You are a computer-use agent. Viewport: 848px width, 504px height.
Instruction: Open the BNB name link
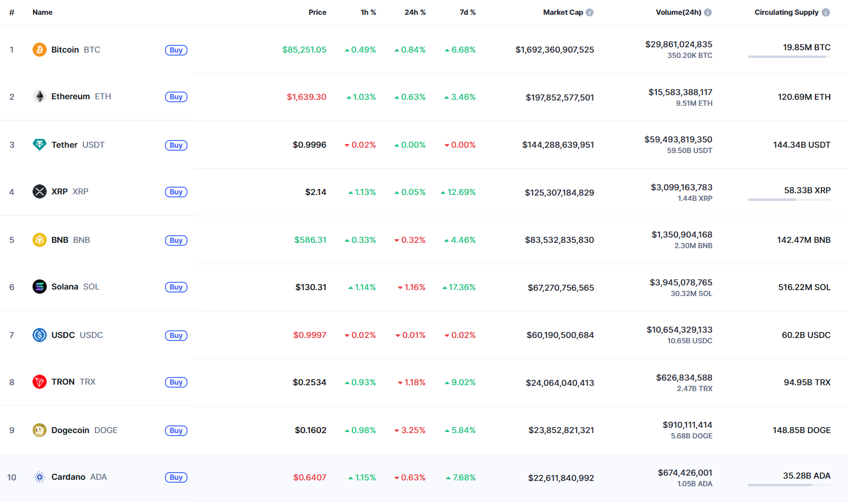click(x=71, y=240)
